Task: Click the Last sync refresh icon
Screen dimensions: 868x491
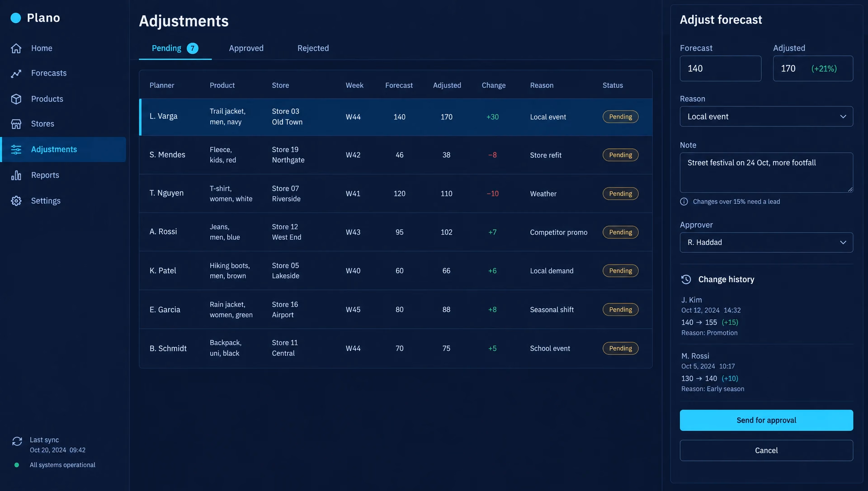Action: [x=17, y=441]
